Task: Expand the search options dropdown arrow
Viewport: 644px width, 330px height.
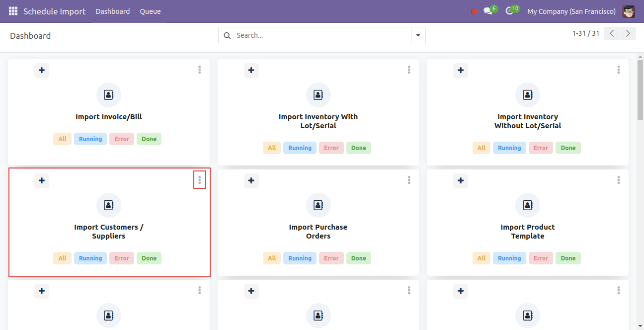Action: tap(418, 35)
